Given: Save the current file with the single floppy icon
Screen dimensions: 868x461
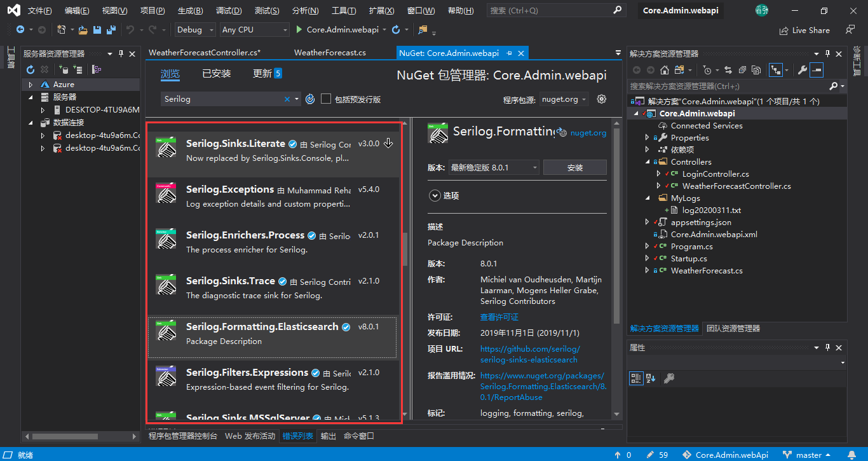Looking at the screenshot, I should 97,30.
